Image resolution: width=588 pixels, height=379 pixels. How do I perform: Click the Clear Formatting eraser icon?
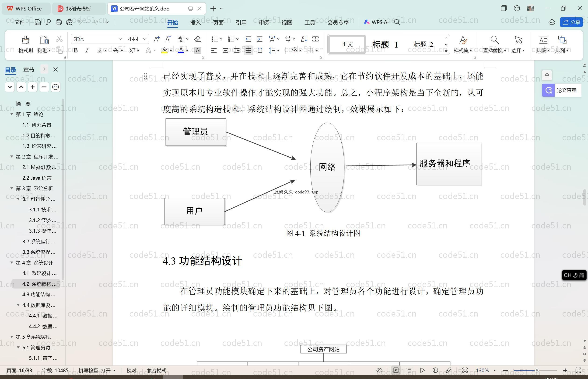coord(197,39)
